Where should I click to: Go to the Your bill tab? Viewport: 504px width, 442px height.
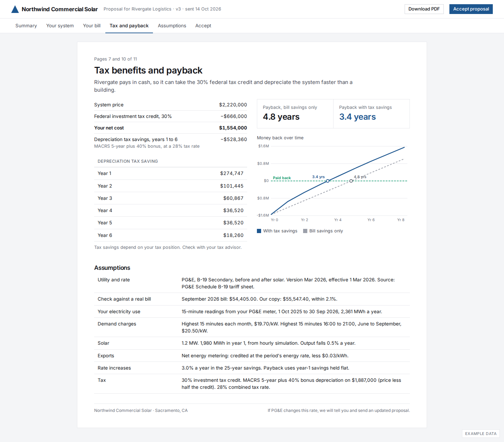(92, 26)
